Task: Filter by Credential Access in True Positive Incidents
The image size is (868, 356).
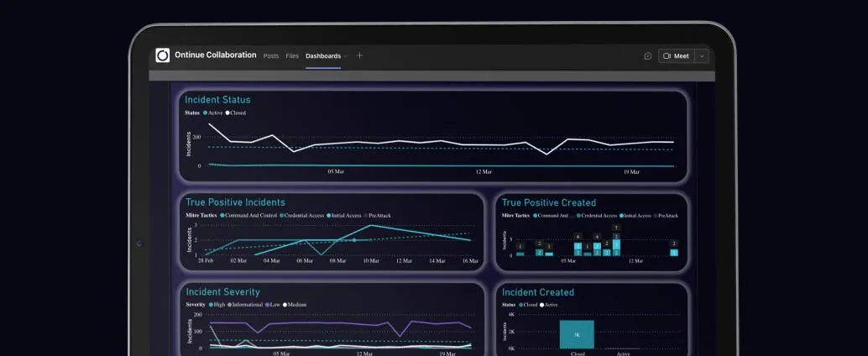Action: tap(301, 216)
